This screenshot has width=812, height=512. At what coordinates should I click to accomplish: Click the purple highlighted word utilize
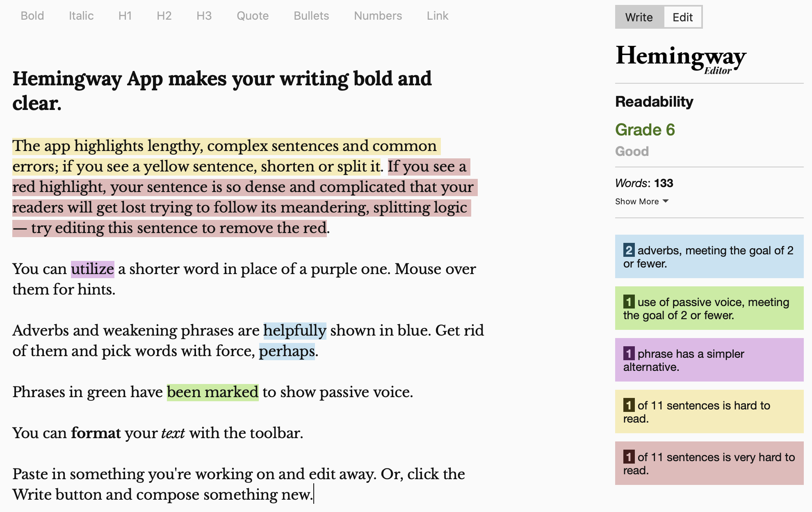coord(92,269)
